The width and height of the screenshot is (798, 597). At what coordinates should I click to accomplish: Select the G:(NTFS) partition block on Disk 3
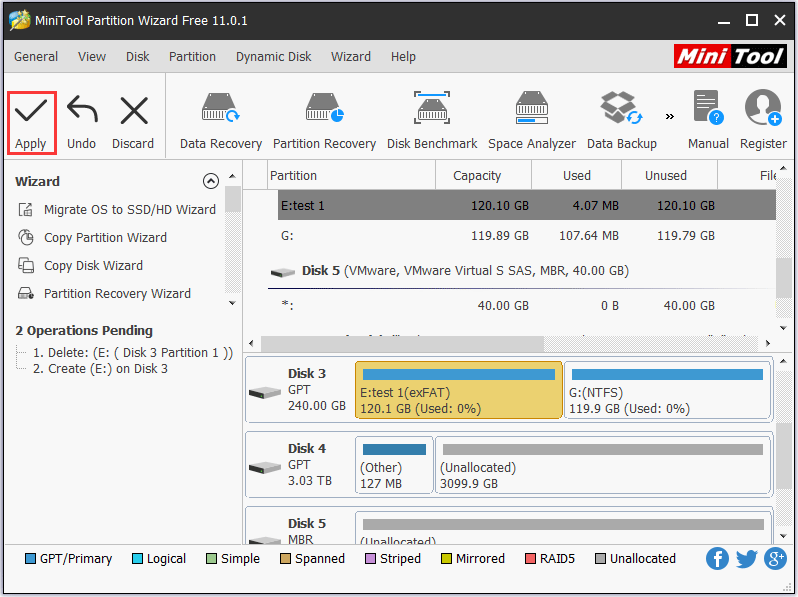[667, 390]
